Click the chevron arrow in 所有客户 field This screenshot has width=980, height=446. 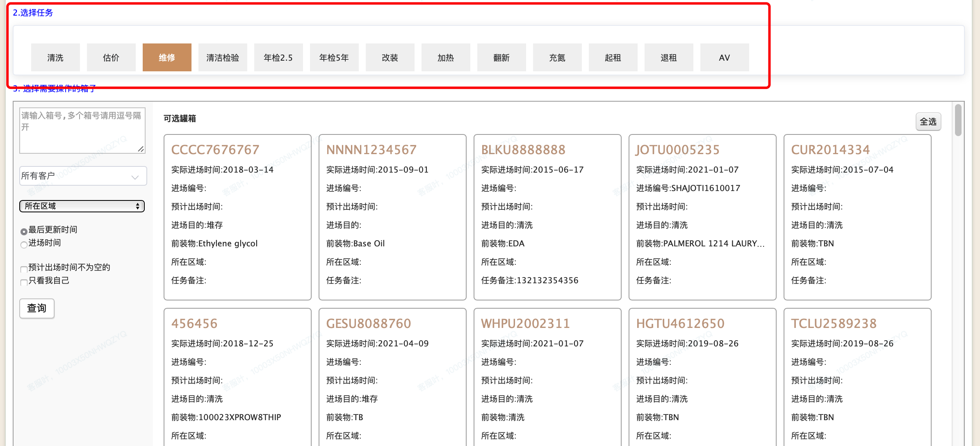(x=135, y=177)
